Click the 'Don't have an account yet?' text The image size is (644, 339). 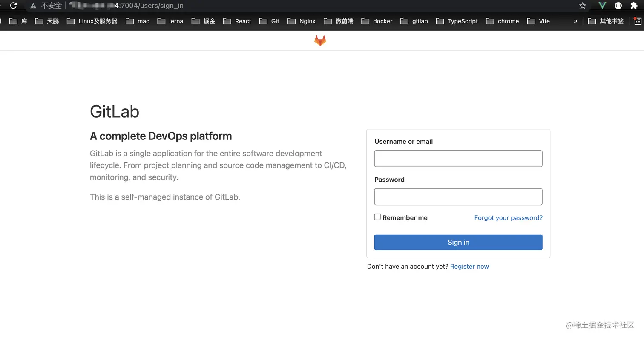pos(408,267)
